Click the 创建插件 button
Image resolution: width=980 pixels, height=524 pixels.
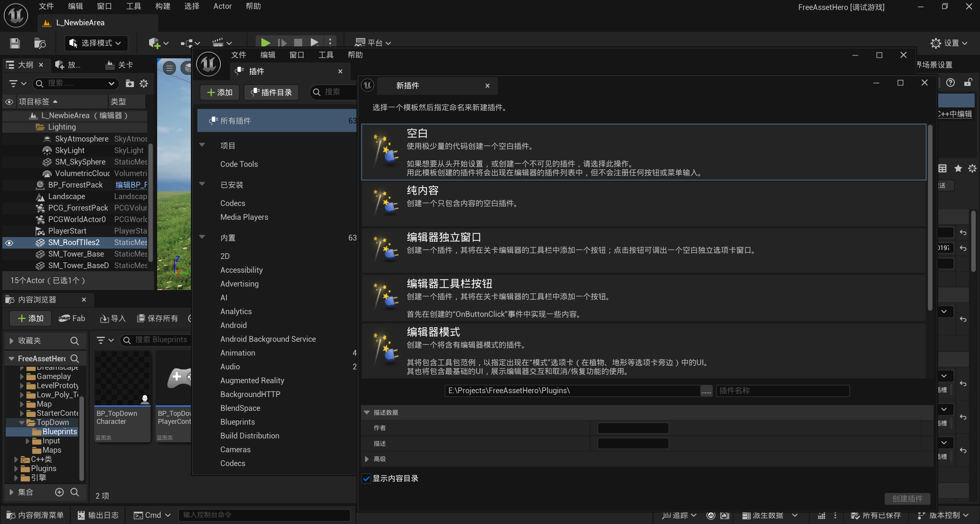point(907,499)
